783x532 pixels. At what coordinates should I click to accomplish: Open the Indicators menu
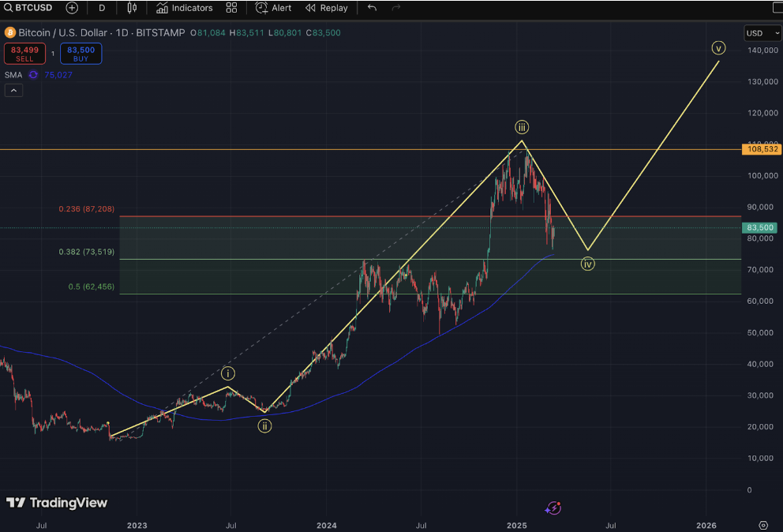point(184,8)
